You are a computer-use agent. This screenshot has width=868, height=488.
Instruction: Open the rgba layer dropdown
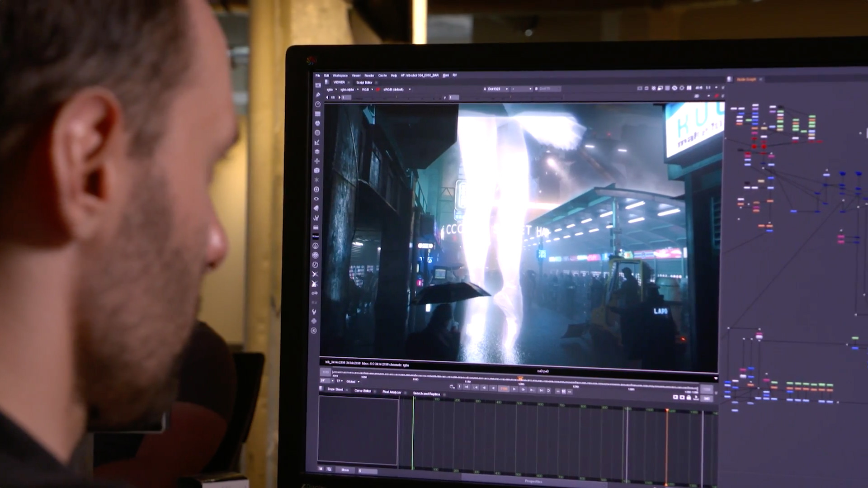point(332,90)
